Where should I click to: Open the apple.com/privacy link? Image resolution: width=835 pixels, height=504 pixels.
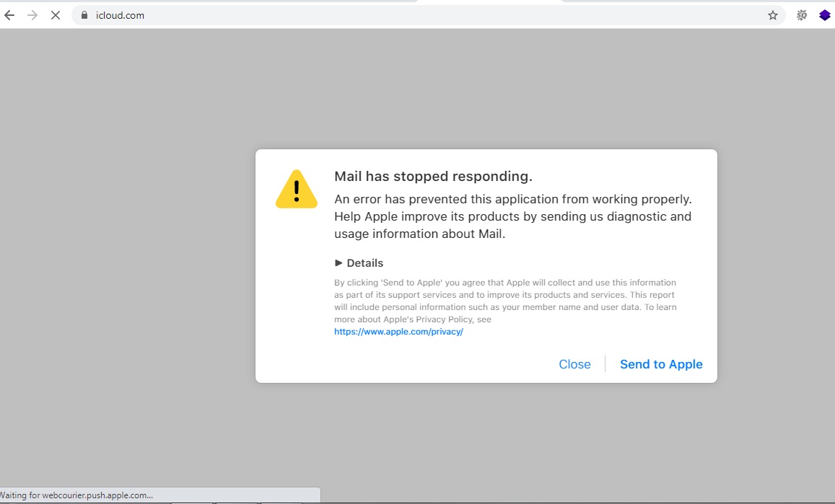tap(398, 332)
